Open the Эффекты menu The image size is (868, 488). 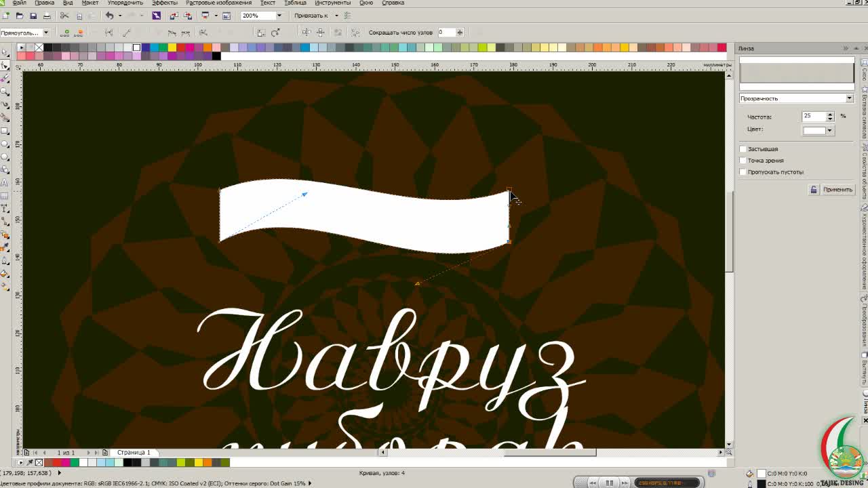165,3
